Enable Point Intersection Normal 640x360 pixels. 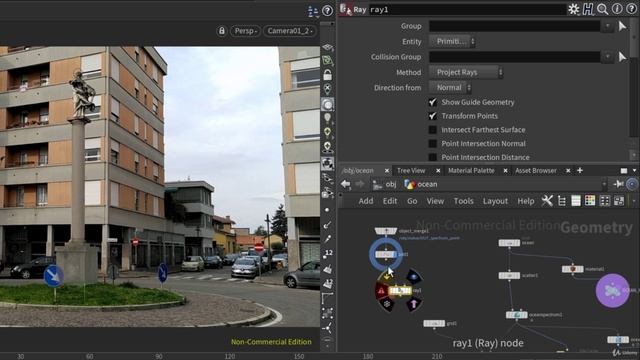click(433, 144)
